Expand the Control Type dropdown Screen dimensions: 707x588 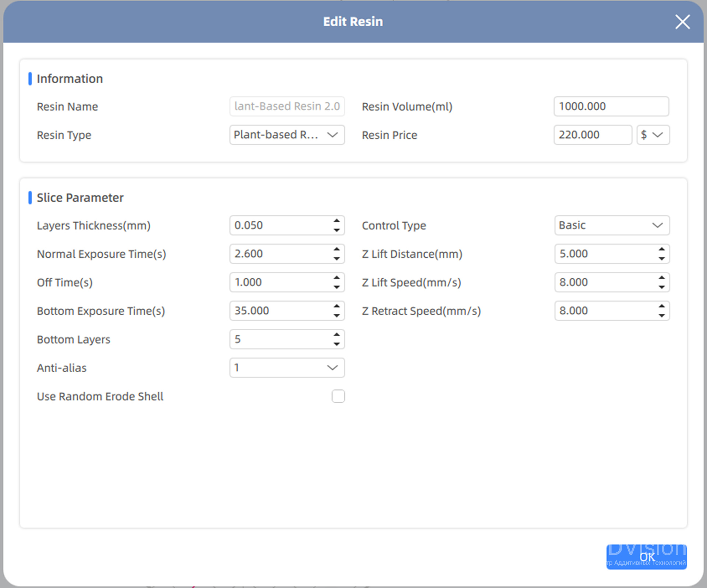point(612,225)
